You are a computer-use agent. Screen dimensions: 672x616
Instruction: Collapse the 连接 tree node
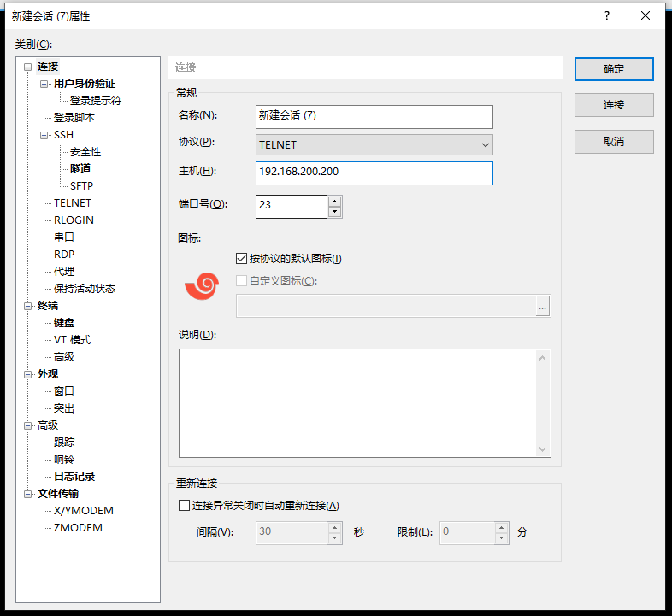[28, 67]
